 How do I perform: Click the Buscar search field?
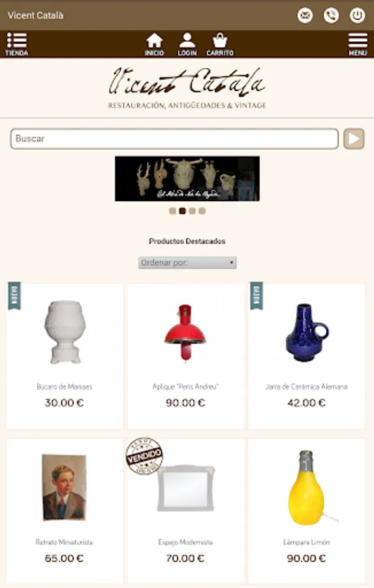point(175,139)
